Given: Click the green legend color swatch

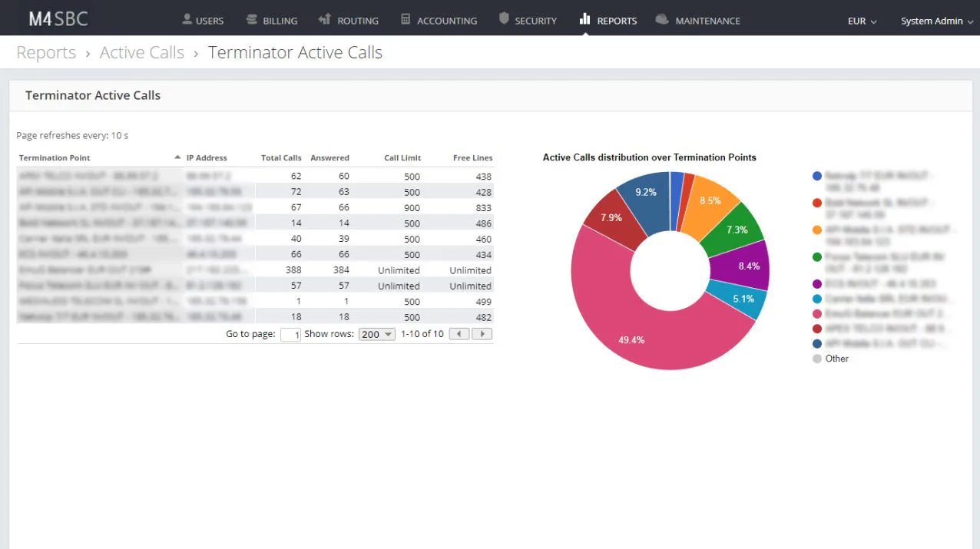Looking at the screenshot, I should [817, 257].
